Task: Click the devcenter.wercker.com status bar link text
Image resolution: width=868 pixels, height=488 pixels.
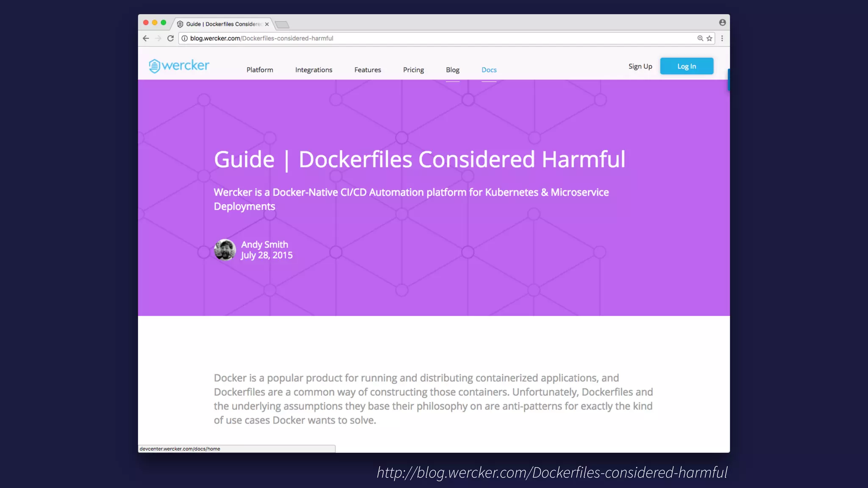Action: [x=180, y=449]
